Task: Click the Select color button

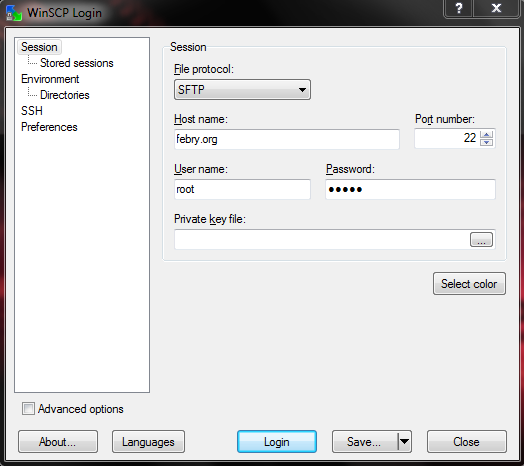Action: click(x=469, y=283)
